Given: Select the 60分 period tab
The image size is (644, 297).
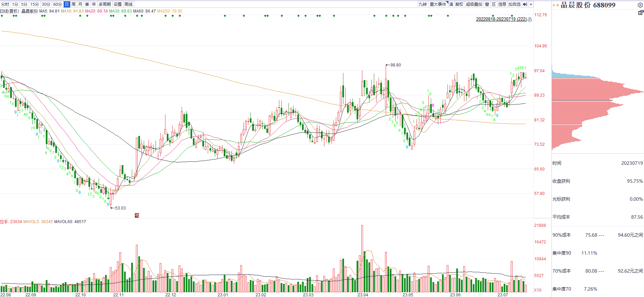Looking at the screenshot, I should (x=58, y=4).
